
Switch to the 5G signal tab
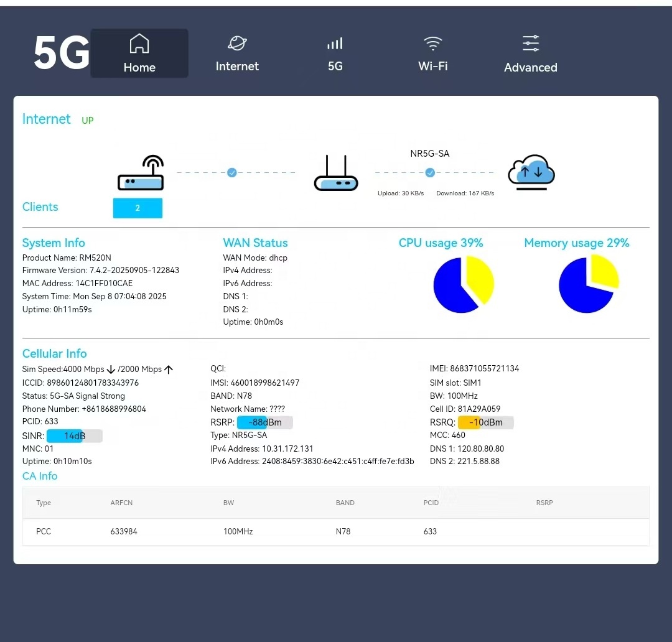[x=335, y=53]
